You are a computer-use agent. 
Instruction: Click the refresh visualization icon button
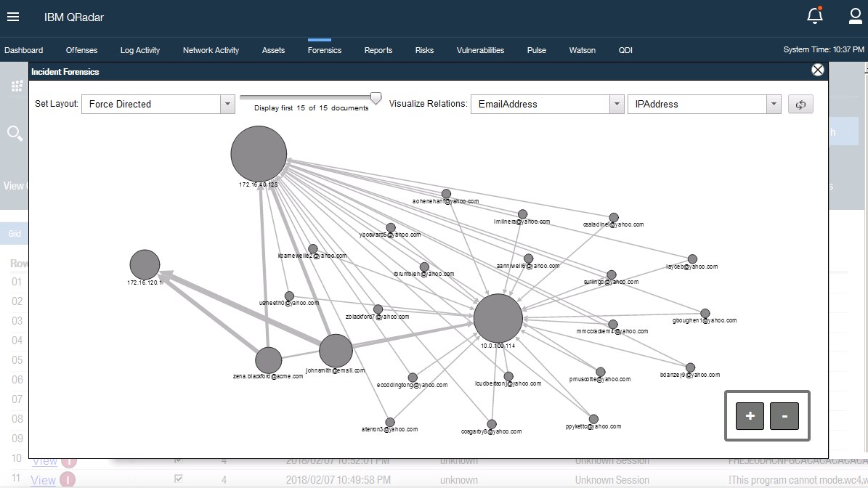pos(800,105)
